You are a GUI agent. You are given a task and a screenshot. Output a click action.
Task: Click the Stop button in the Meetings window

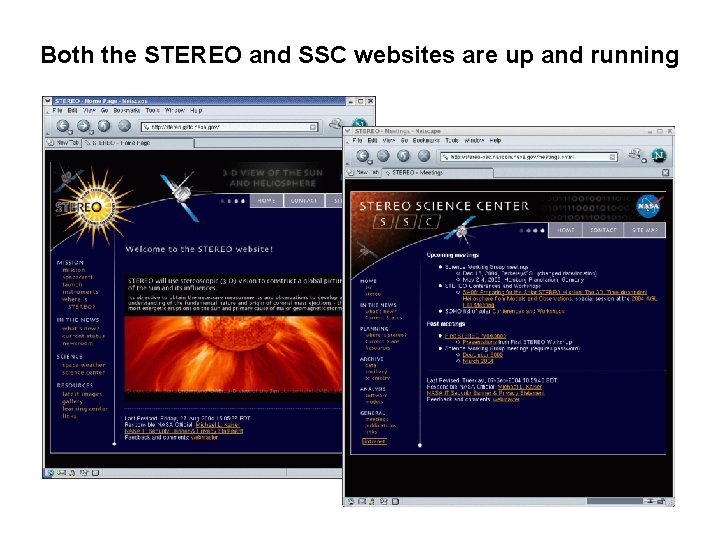click(x=424, y=156)
